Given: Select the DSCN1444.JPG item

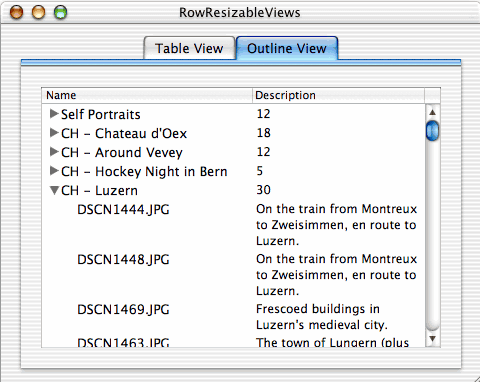Looking at the screenshot, I should coord(123,210).
